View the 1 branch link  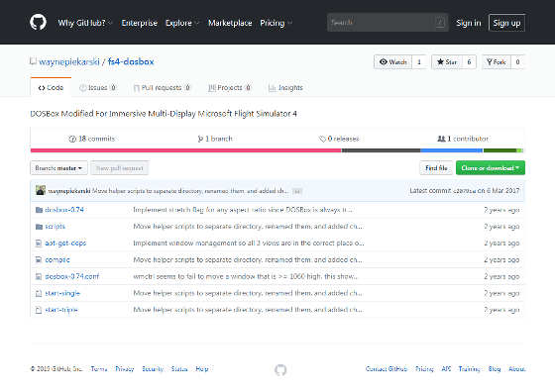point(215,139)
